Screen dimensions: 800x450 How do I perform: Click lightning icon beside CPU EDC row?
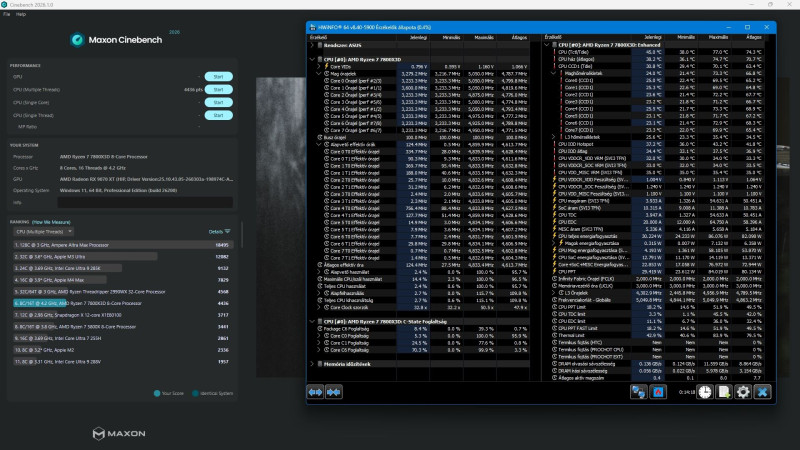[555, 222]
